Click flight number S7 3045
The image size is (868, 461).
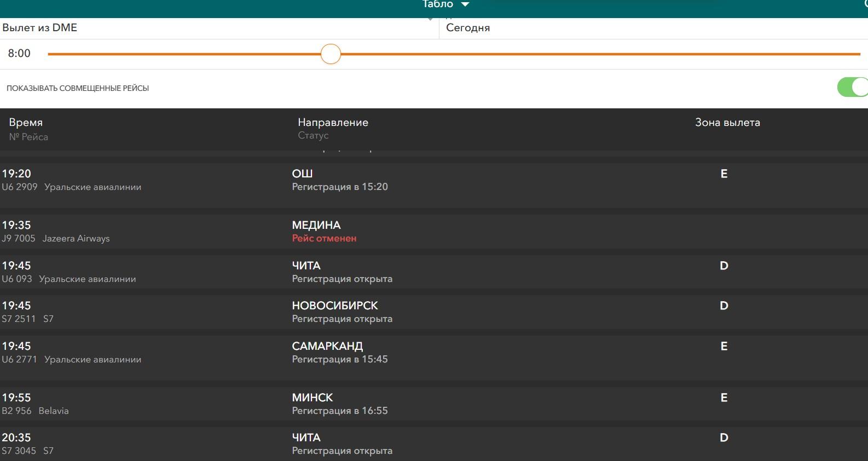19,451
